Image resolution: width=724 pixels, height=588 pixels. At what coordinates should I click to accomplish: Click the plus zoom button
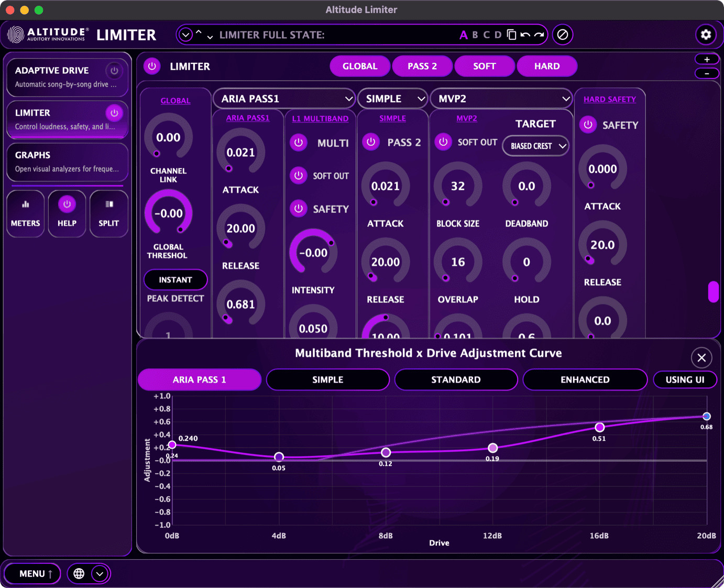point(707,59)
